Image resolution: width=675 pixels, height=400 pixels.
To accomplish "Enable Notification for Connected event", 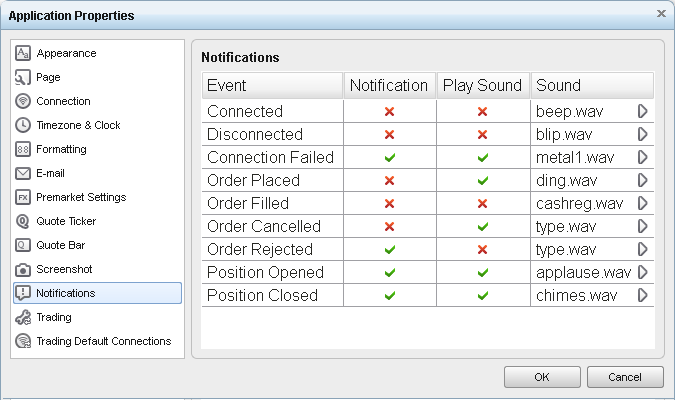I will coord(389,111).
